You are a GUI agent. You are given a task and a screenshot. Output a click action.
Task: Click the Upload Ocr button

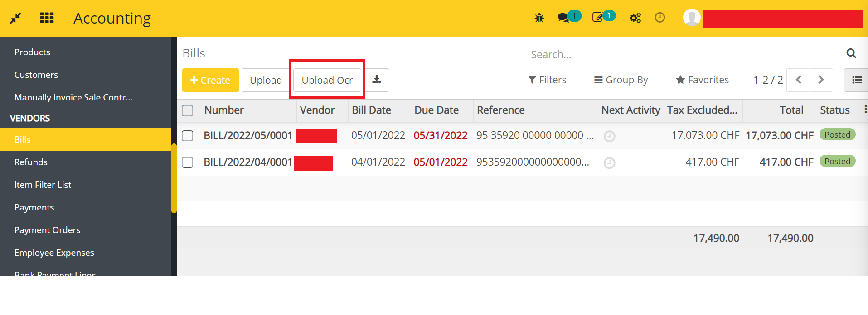[327, 80]
